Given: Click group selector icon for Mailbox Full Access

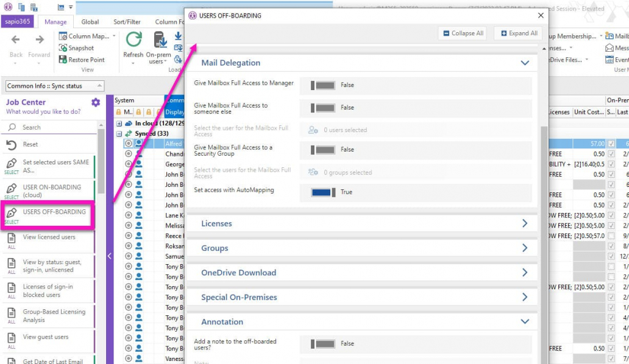Looking at the screenshot, I should point(313,172).
